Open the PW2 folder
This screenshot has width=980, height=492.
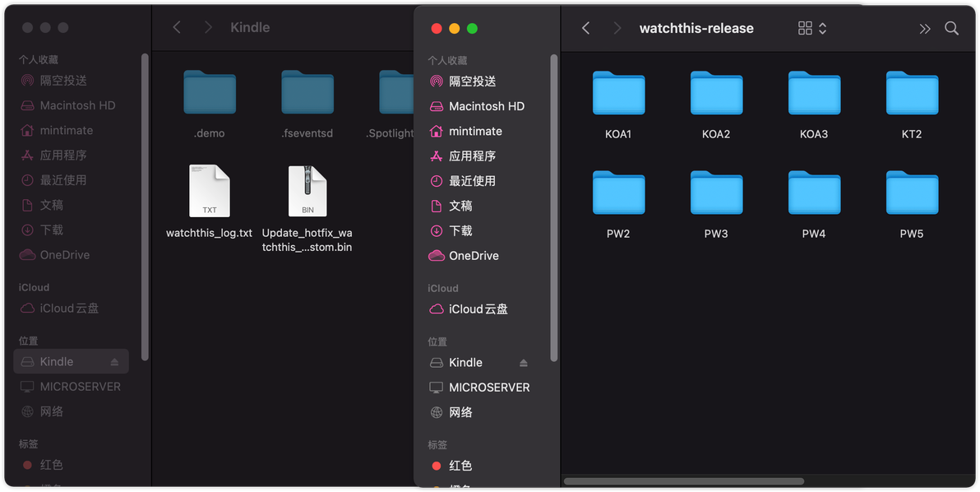click(618, 193)
